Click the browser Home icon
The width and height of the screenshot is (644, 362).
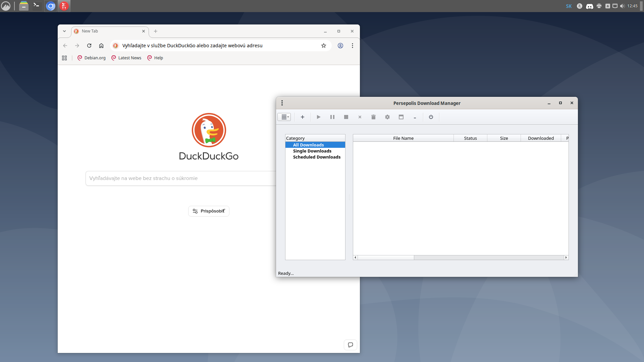101,46
